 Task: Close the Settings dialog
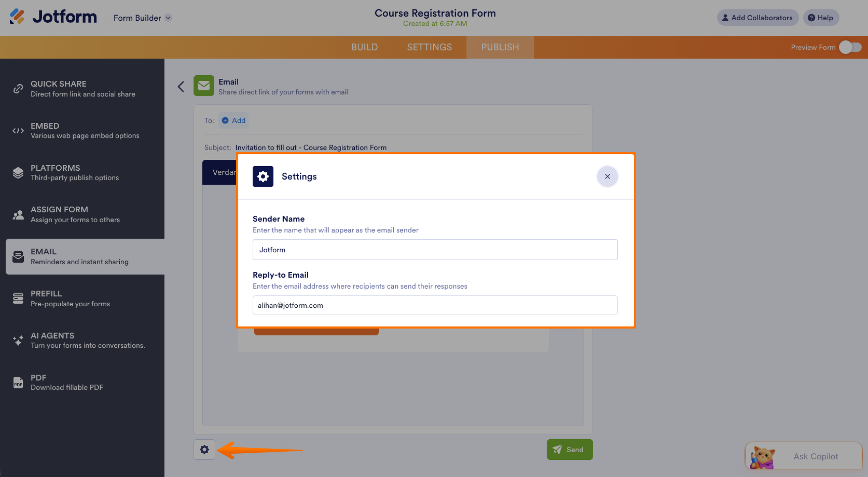coord(607,176)
